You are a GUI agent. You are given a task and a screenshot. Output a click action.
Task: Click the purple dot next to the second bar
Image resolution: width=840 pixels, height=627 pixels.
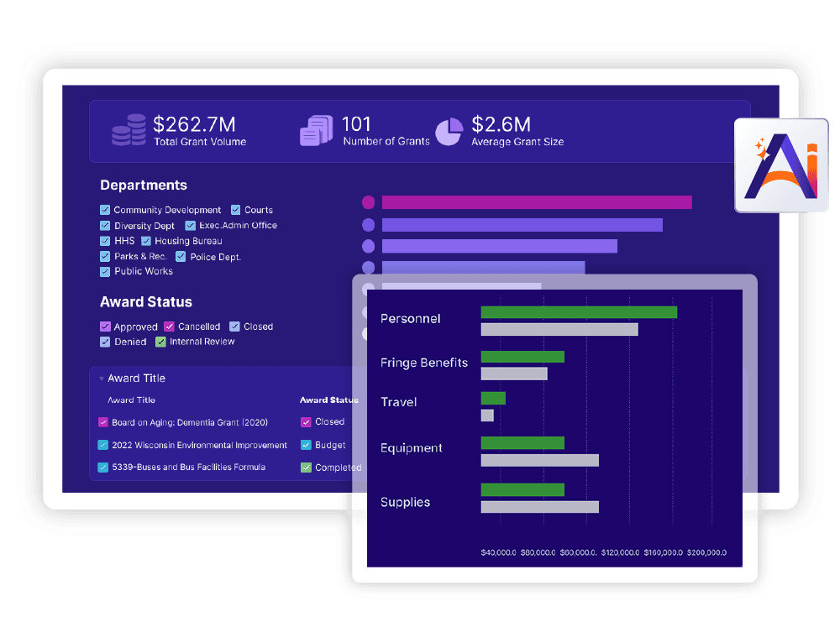(368, 224)
